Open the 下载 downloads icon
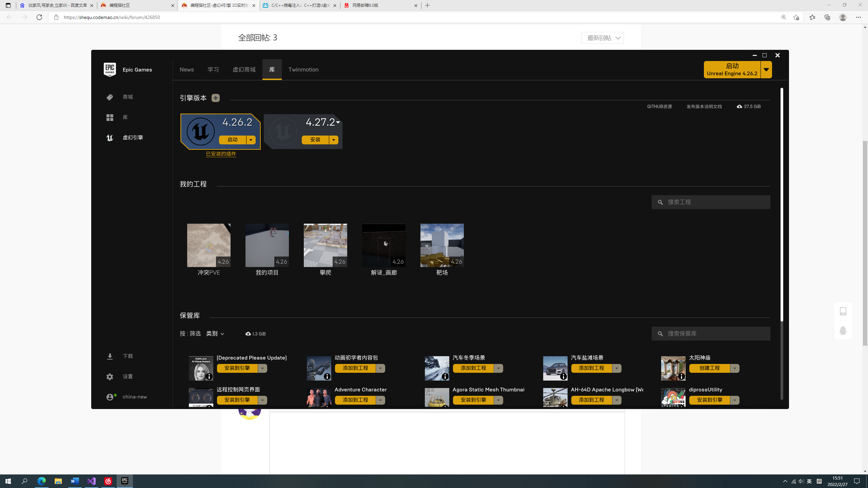The width and height of the screenshot is (868, 488). 110,357
